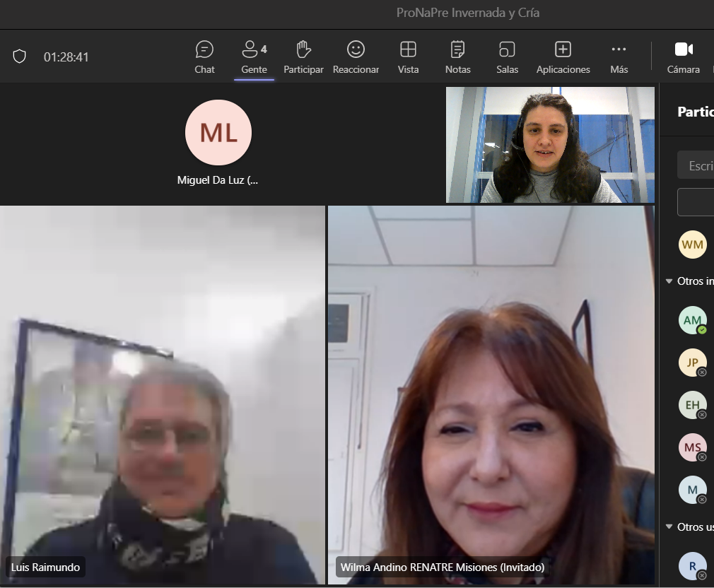Click the Wilma Andino video tile
The width and height of the screenshot is (714, 588).
pyautogui.click(x=491, y=396)
